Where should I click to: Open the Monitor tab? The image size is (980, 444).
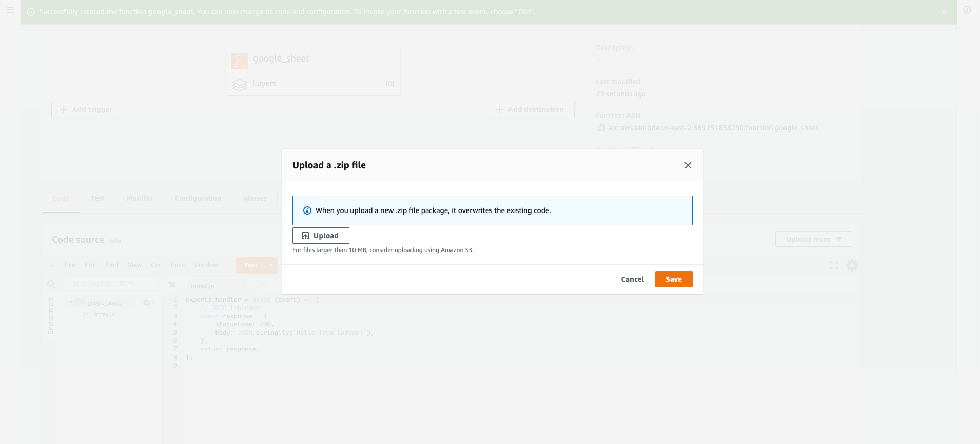[140, 198]
